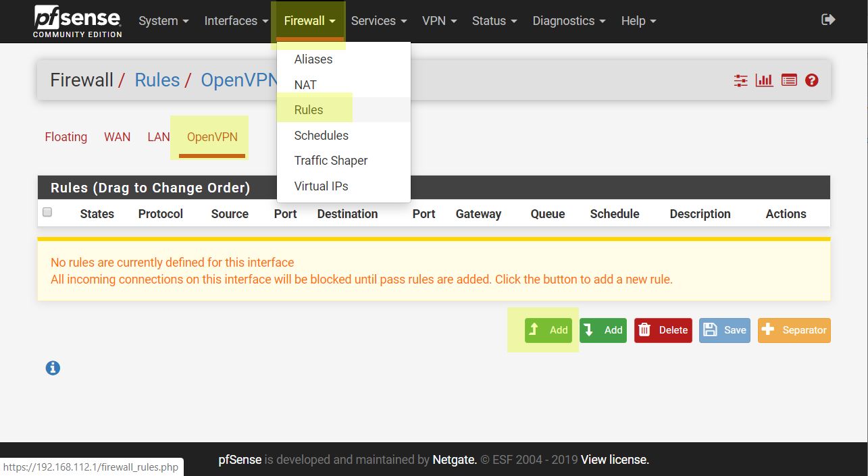Click the blue info icon below rules
Screen dimensions: 868x476
tap(53, 368)
